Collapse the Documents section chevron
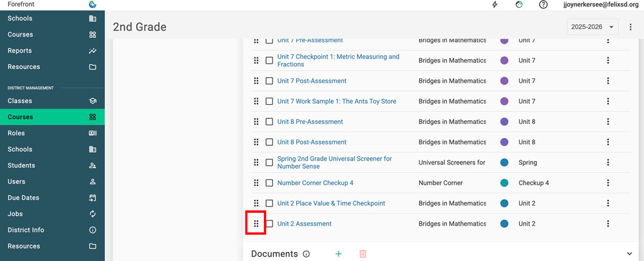Screen dimensions: 644x261 coord(630,254)
